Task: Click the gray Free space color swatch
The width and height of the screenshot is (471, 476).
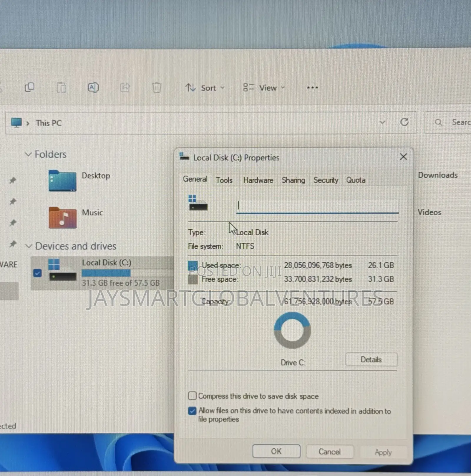Action: click(x=193, y=279)
